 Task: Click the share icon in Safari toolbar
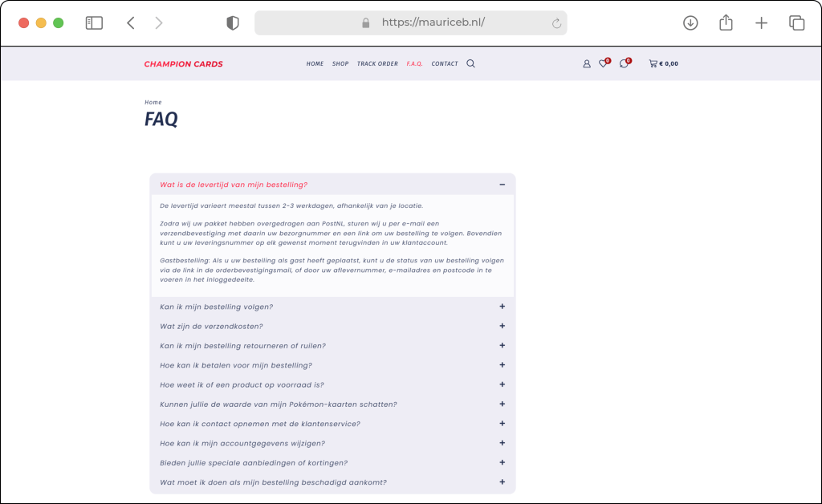pyautogui.click(x=726, y=22)
